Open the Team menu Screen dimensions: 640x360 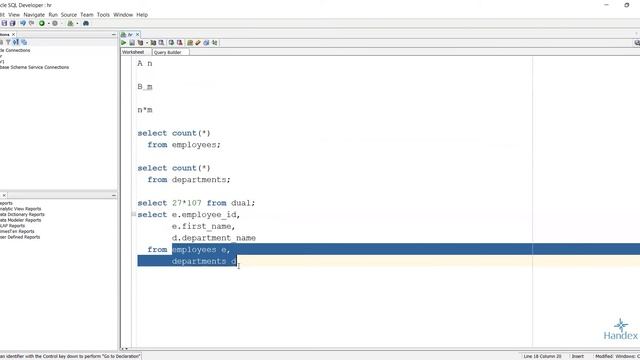tap(87, 15)
